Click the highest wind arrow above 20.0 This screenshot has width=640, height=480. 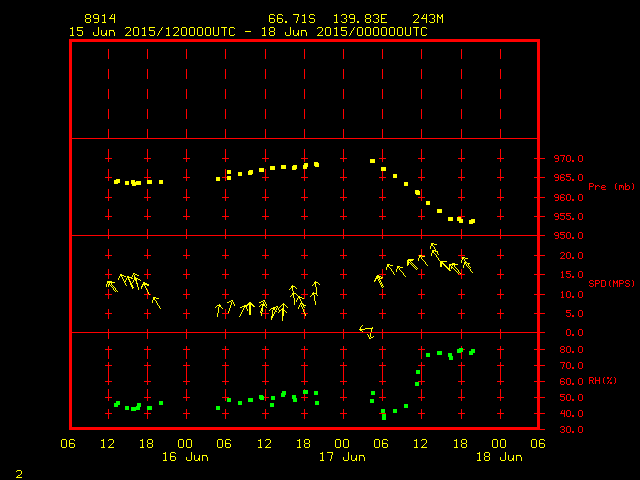pos(434,249)
